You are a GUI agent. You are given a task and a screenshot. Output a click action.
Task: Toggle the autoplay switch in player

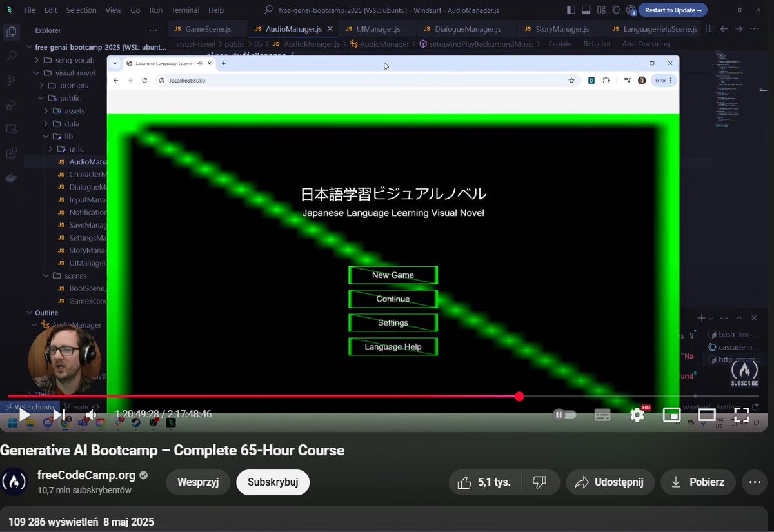(x=565, y=415)
